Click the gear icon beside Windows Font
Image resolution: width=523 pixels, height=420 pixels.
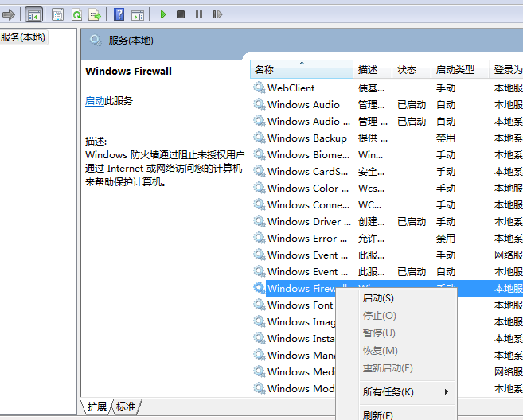coord(260,305)
